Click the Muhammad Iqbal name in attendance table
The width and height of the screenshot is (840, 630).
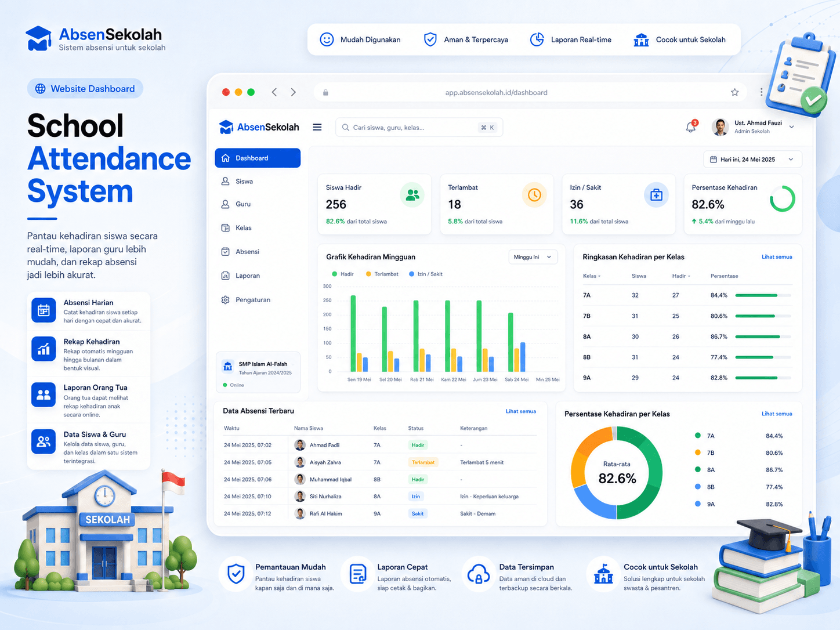[x=331, y=480]
